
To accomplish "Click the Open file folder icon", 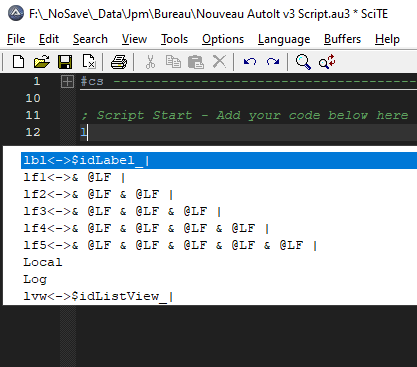I will [x=42, y=62].
